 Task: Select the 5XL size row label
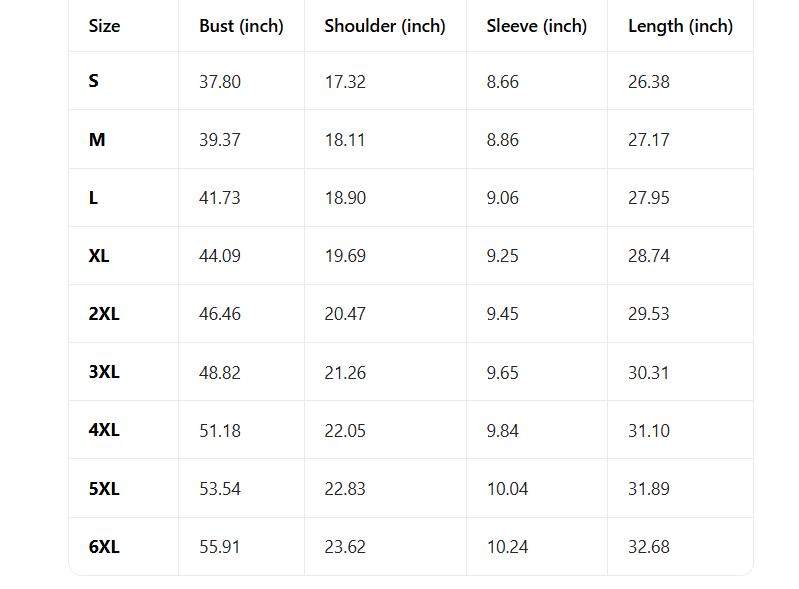[x=104, y=489]
